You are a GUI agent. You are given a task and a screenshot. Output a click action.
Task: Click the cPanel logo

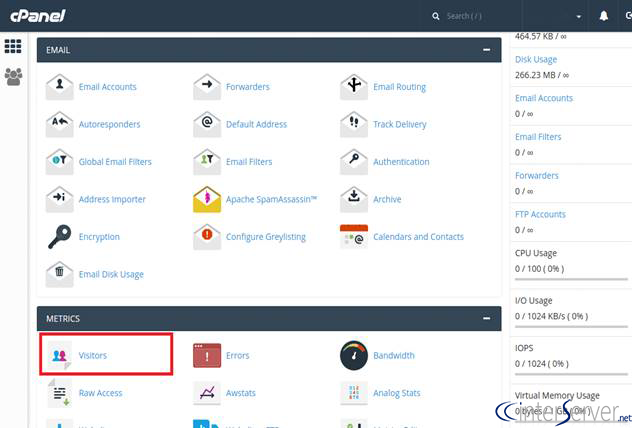37,16
